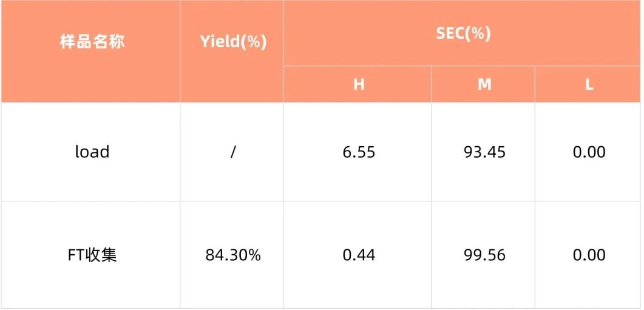Select the 93.45 value cell
Image resolution: width=644 pixels, height=310 pixels.
484,152
